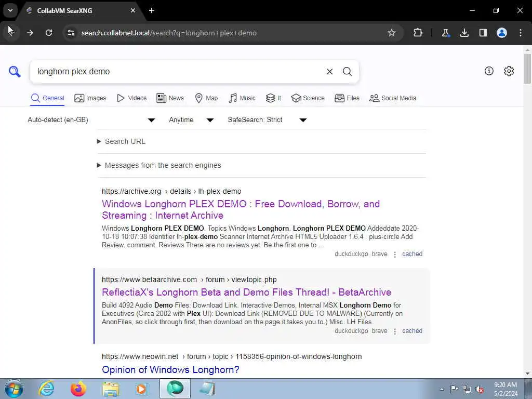Go forward with browser arrow

(30, 33)
